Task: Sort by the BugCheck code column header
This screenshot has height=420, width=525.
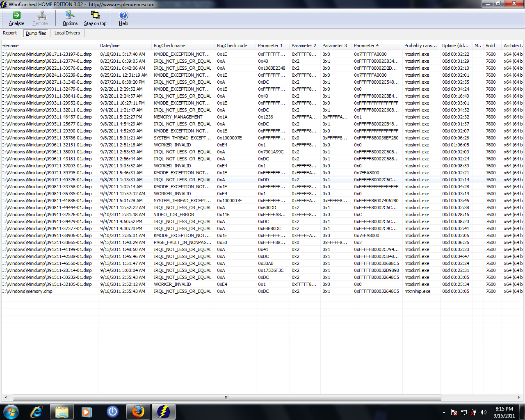Action: (235, 46)
